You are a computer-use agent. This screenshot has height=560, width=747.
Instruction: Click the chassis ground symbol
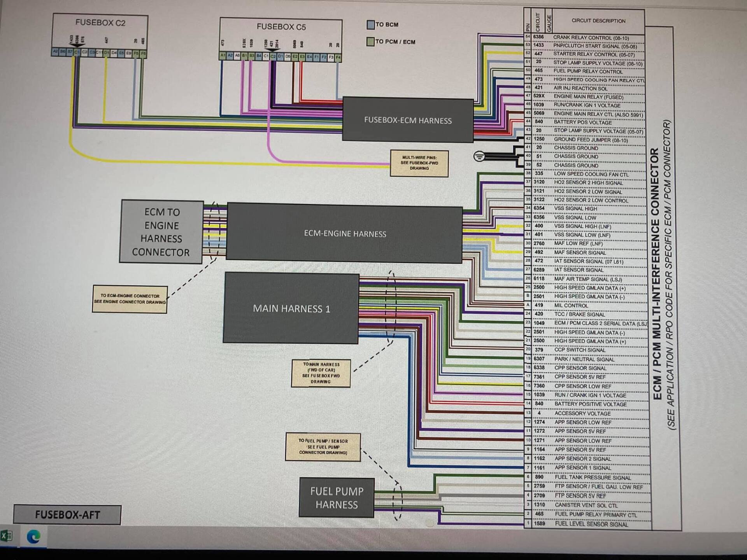(x=479, y=156)
